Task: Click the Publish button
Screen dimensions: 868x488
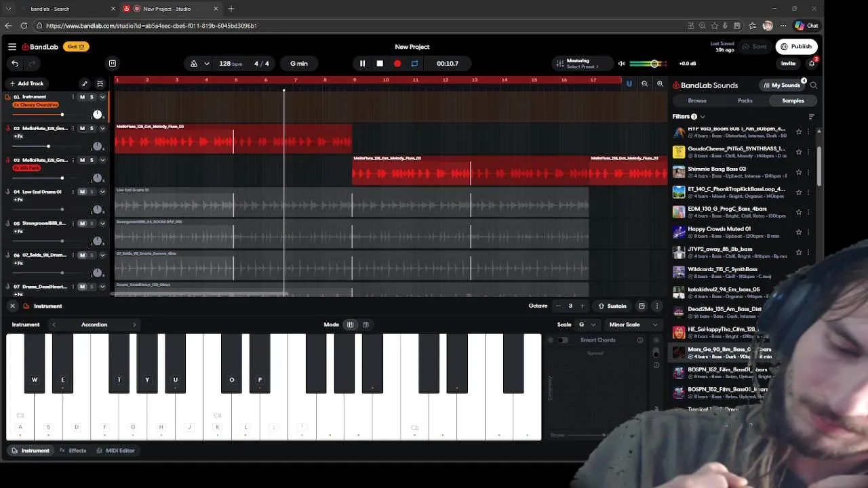Action: 796,47
